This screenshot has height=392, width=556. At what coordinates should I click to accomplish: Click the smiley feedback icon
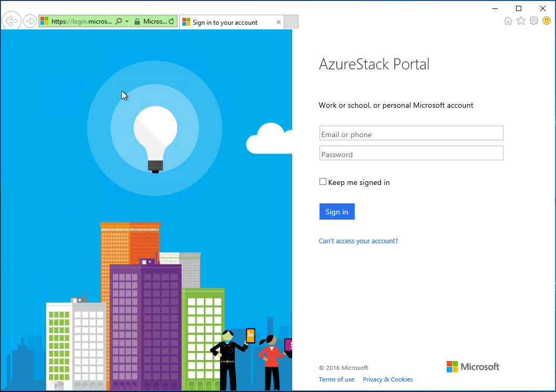(547, 21)
